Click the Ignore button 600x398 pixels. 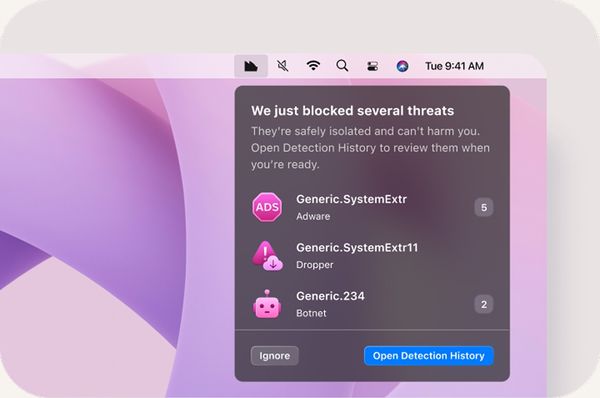coord(275,356)
